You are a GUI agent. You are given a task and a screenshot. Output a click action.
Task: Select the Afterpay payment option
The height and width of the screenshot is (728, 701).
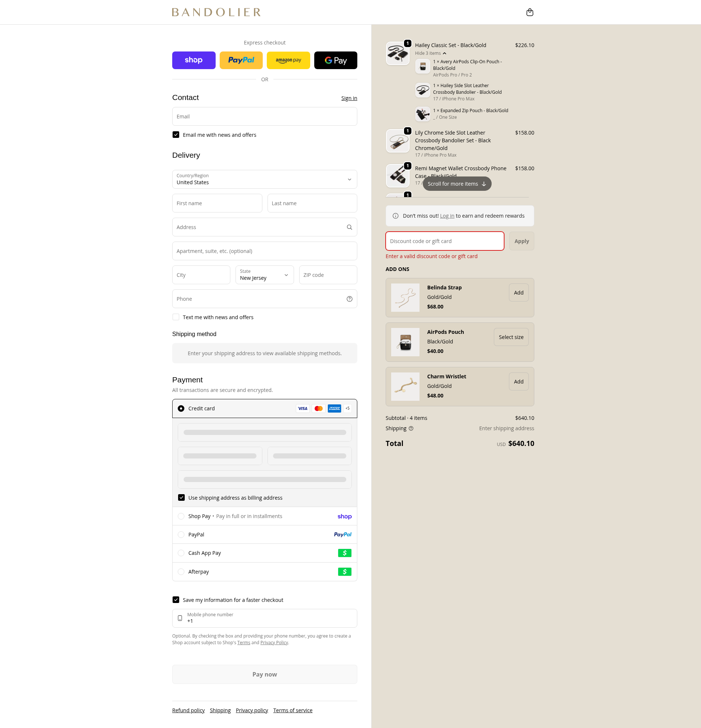(181, 572)
